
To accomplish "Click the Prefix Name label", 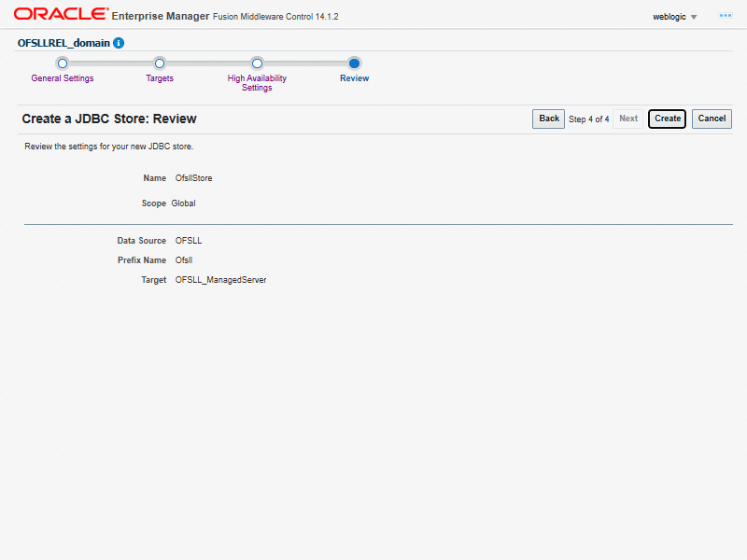I will click(x=142, y=260).
